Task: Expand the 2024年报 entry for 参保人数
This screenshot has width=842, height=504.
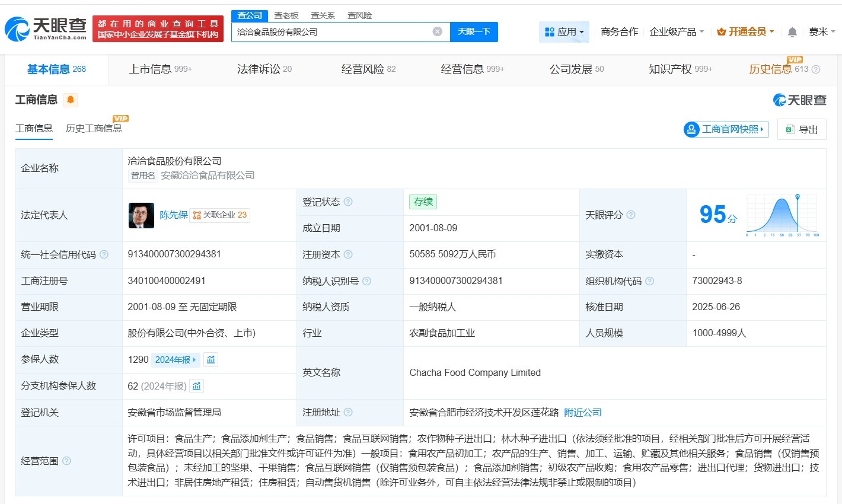Action: [175, 359]
